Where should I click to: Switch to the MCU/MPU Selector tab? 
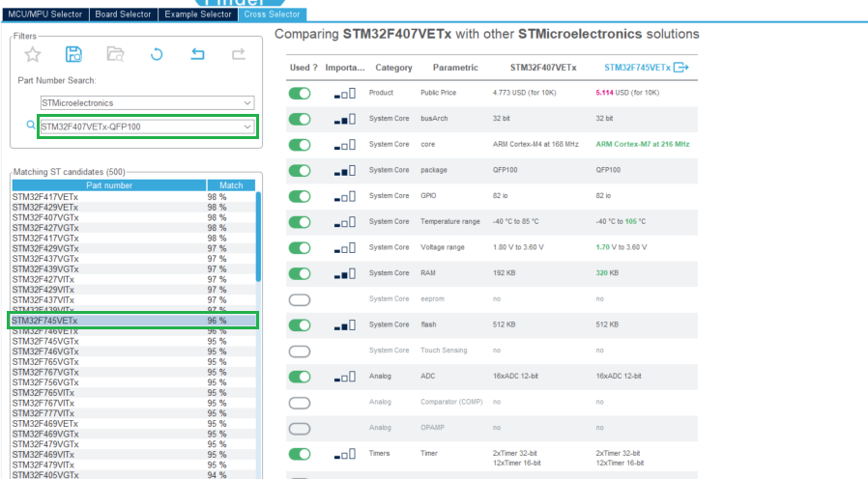click(45, 14)
